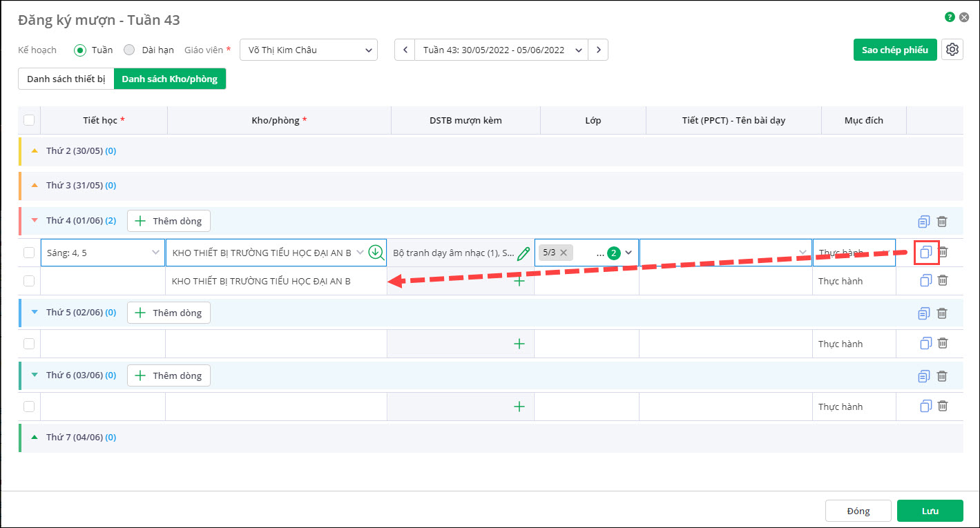980x528 pixels.
Task: Click the trash icon in the Thứ 5 (02/06) header
Action: pyautogui.click(x=942, y=313)
